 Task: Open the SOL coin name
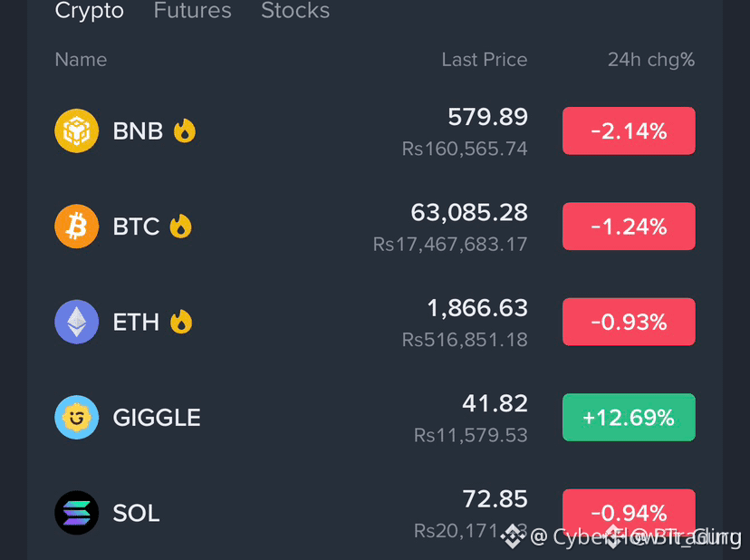click(x=136, y=513)
